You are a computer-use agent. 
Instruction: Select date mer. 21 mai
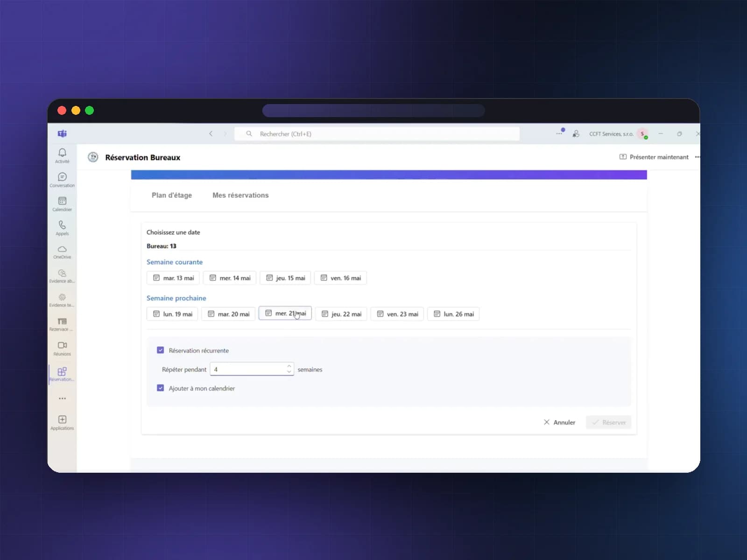point(285,313)
